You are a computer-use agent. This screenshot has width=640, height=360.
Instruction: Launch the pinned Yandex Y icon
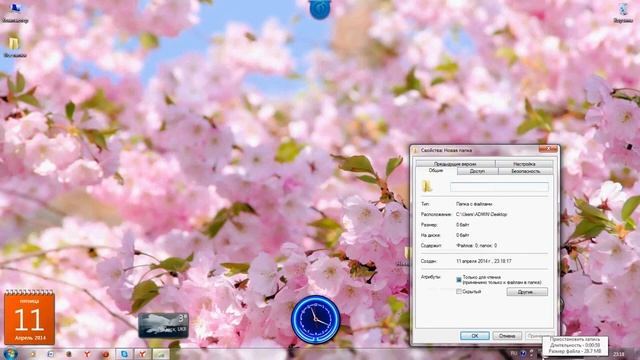(x=87, y=354)
